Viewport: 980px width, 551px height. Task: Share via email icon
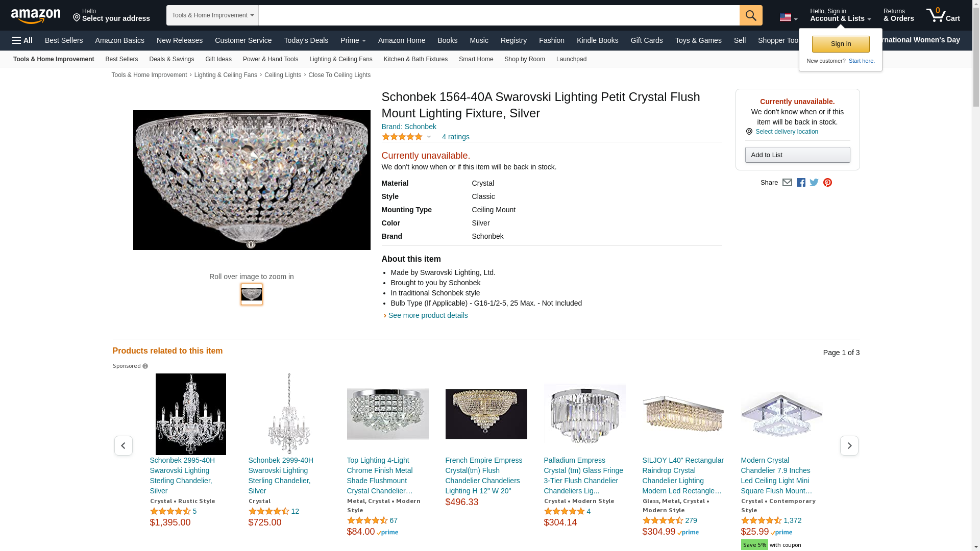coord(787,183)
